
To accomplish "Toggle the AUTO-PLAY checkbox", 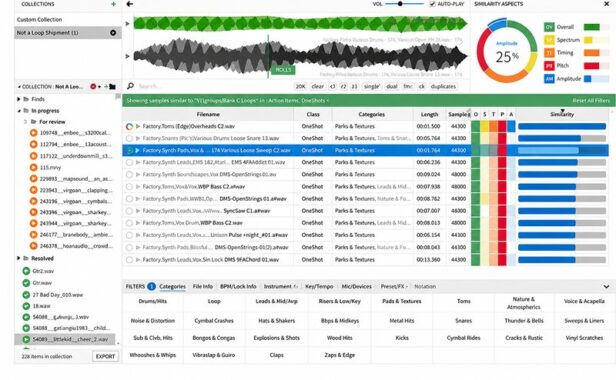I will [432, 4].
